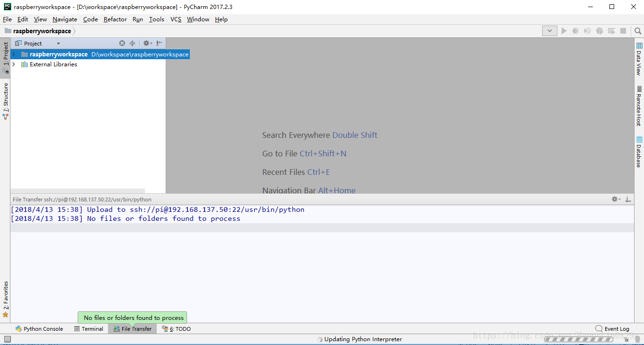The image size is (644, 345).
Task: Open File Transfer panel gear settings
Action: pos(616,200)
